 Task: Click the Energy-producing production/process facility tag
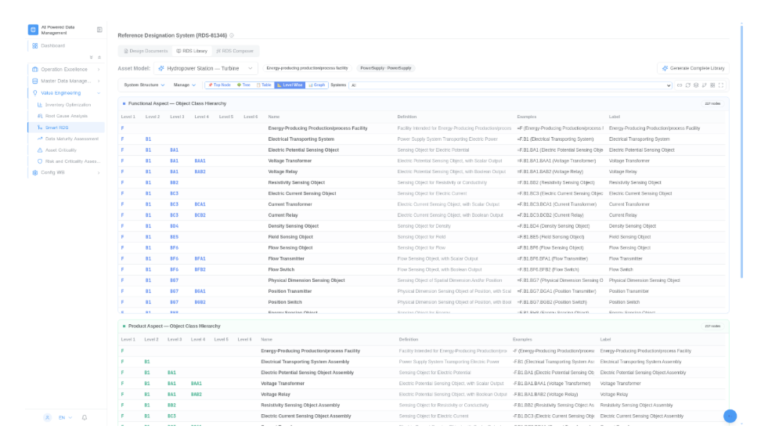click(307, 68)
